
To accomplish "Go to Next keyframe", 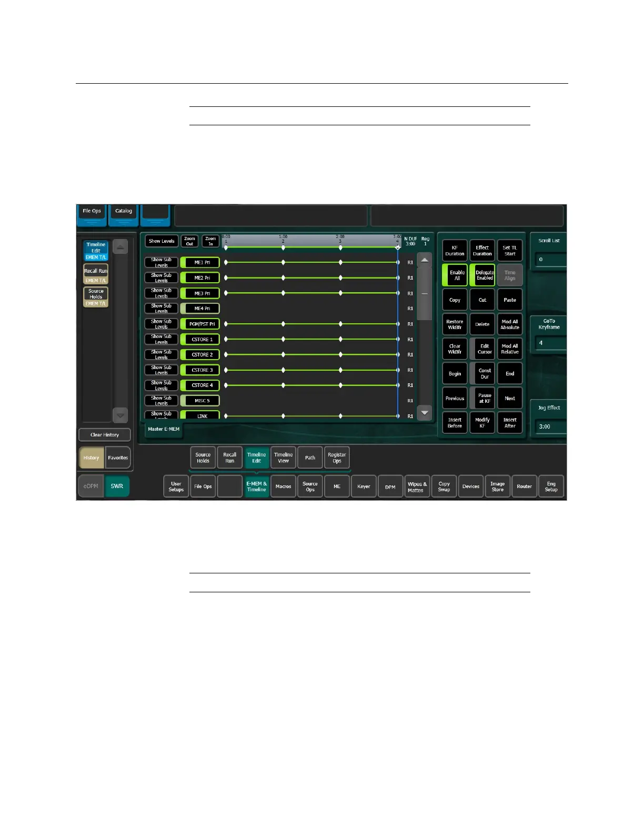I will (510, 399).
